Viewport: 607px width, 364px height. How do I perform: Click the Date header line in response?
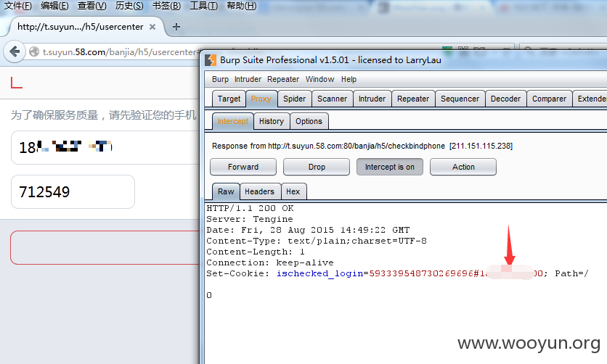point(308,230)
